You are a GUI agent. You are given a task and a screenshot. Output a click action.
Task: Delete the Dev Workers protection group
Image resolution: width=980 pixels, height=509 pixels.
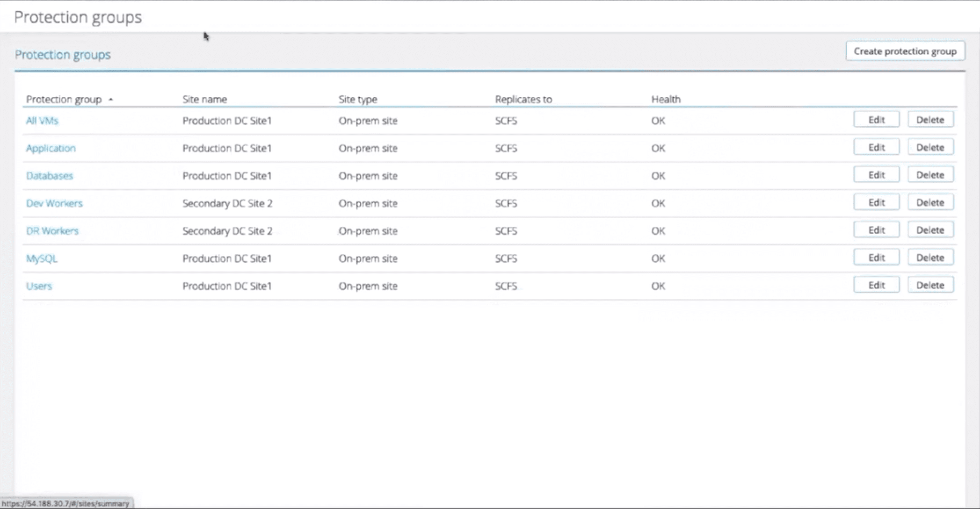pos(930,202)
